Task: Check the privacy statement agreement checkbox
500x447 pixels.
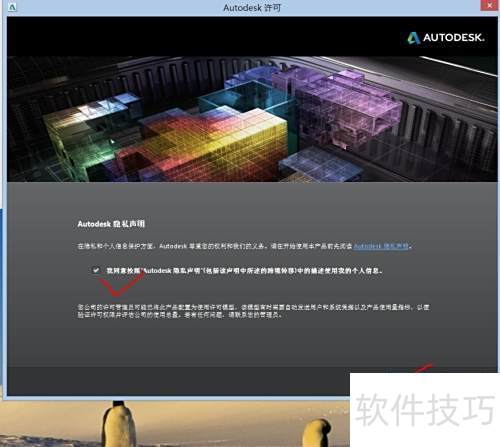Action: (96, 270)
